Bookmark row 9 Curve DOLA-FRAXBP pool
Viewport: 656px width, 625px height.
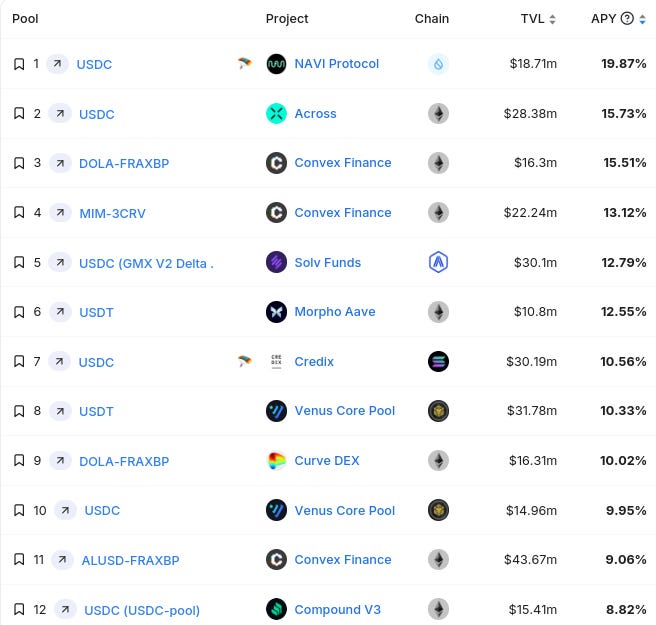coord(19,461)
